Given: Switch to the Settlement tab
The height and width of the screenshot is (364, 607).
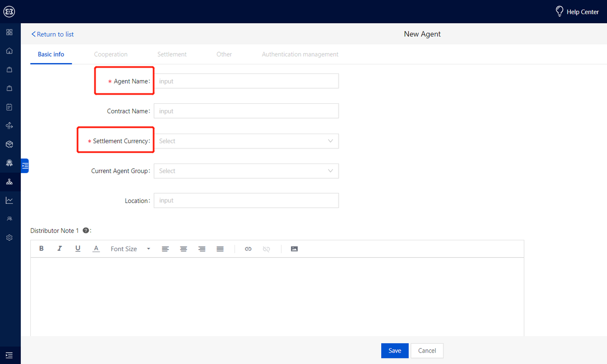Looking at the screenshot, I should pyautogui.click(x=172, y=55).
